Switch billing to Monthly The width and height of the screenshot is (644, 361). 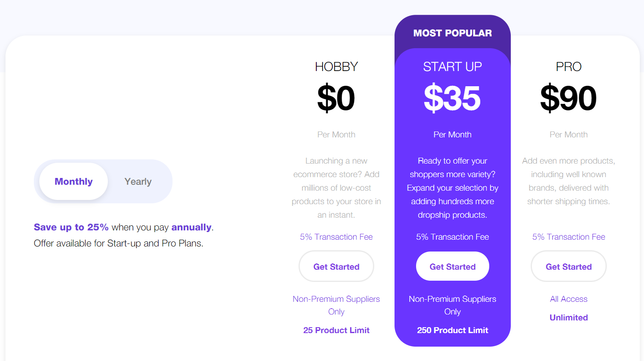click(x=74, y=181)
